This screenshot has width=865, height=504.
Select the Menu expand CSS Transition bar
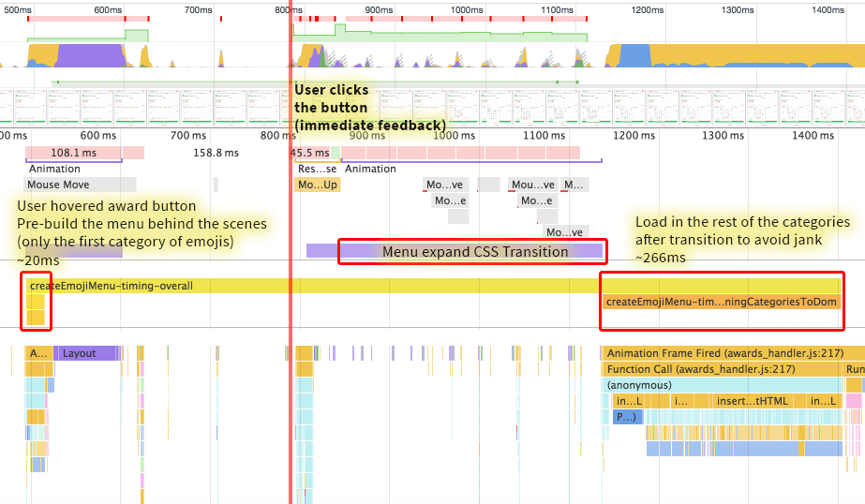click(474, 251)
